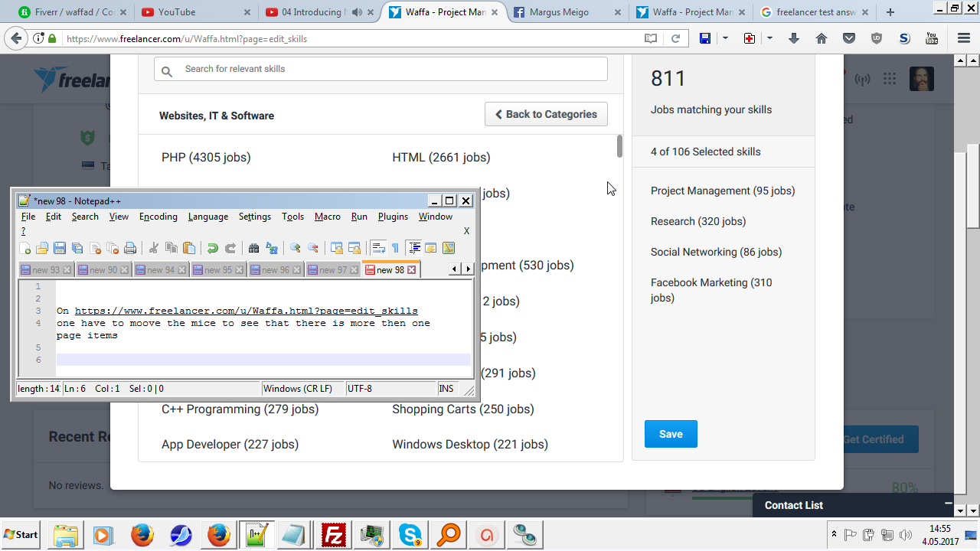Create a new file in Notepad++ toolbar
The height and width of the screenshot is (551, 980).
(x=25, y=248)
